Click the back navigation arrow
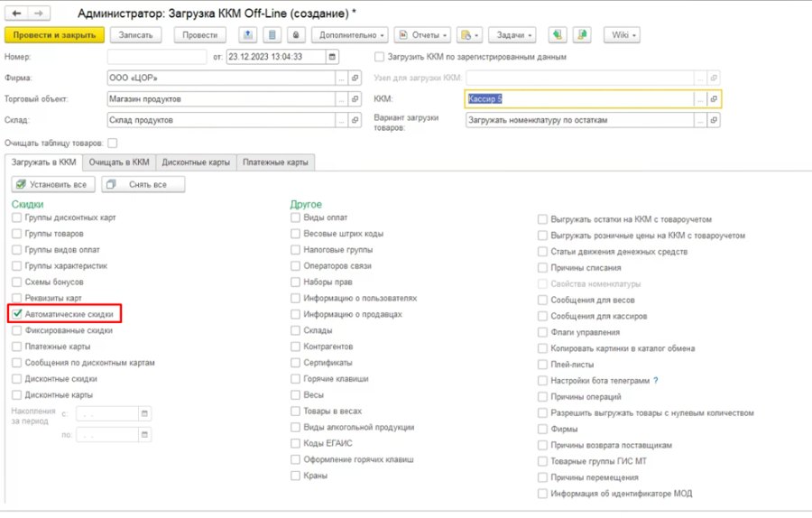The width and height of the screenshot is (812, 518). point(16,14)
